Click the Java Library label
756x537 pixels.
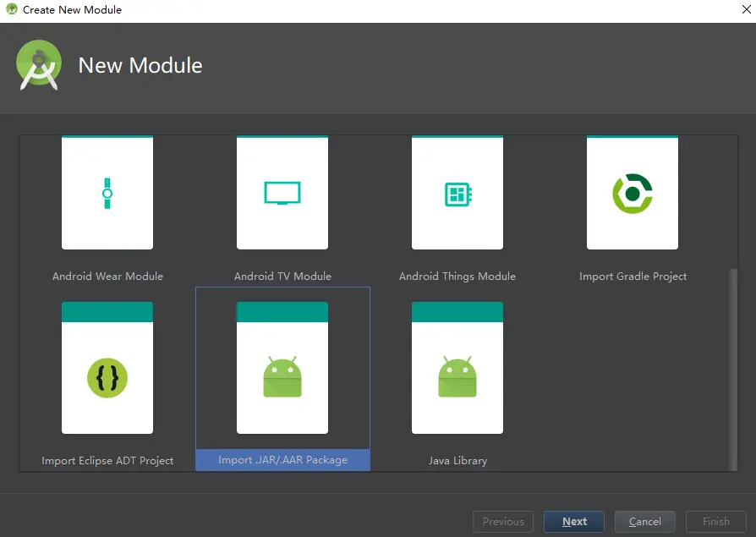click(x=457, y=460)
